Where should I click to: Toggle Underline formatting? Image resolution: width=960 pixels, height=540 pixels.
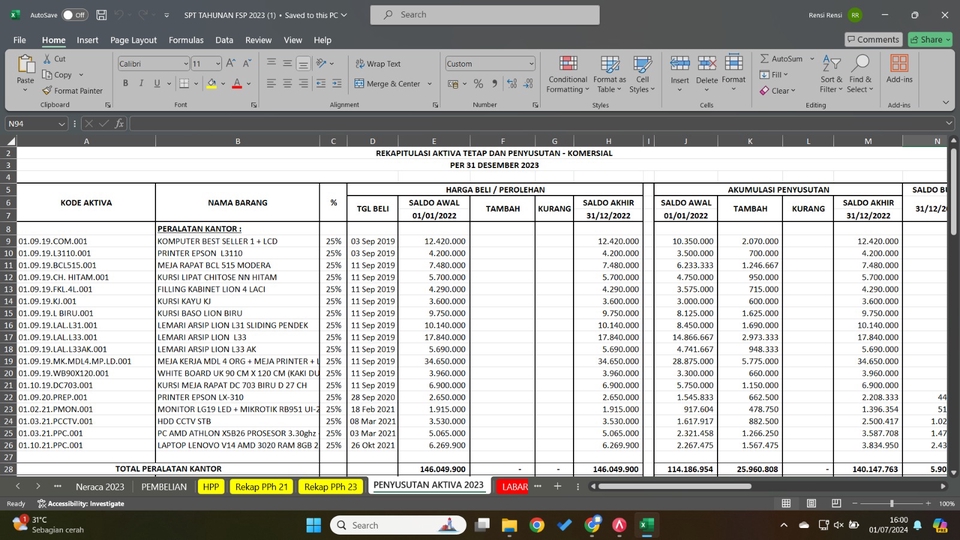157,83
